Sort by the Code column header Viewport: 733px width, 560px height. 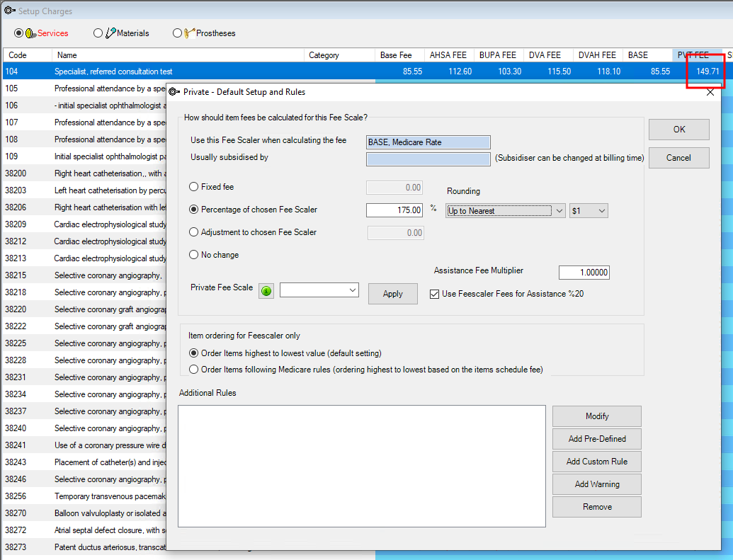coord(27,55)
